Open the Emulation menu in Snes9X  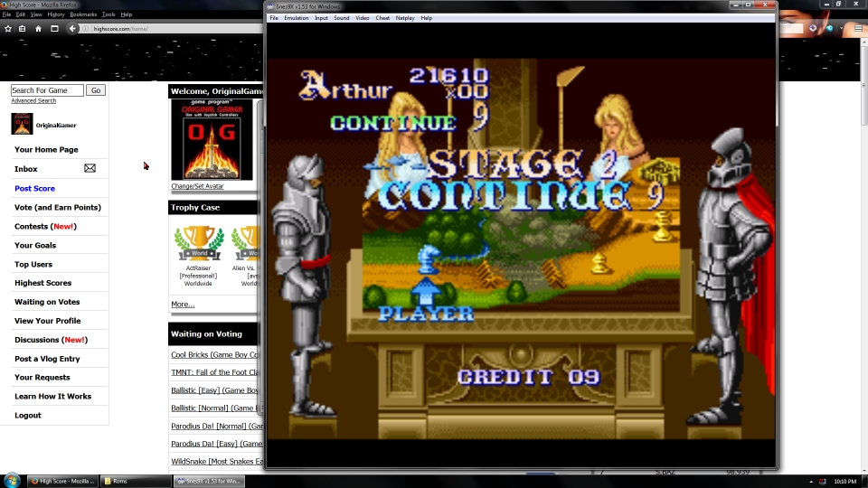(x=296, y=18)
